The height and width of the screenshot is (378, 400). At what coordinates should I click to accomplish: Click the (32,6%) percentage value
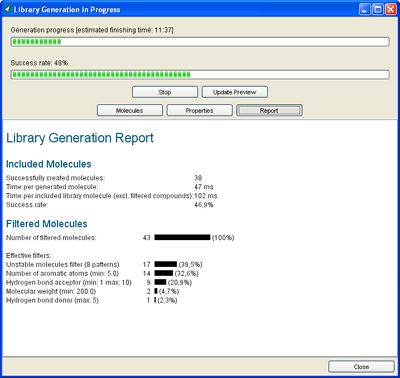coord(186,274)
